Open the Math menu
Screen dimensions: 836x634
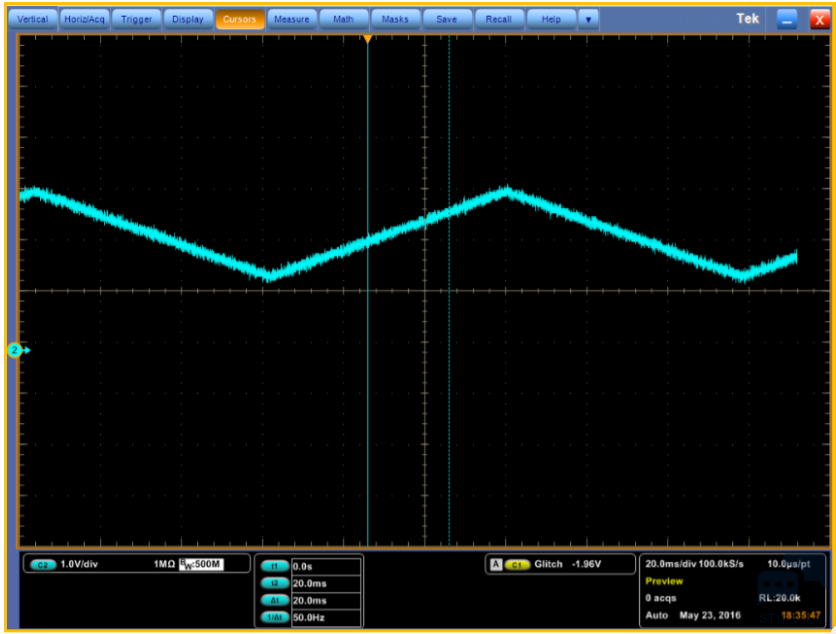coord(343,19)
